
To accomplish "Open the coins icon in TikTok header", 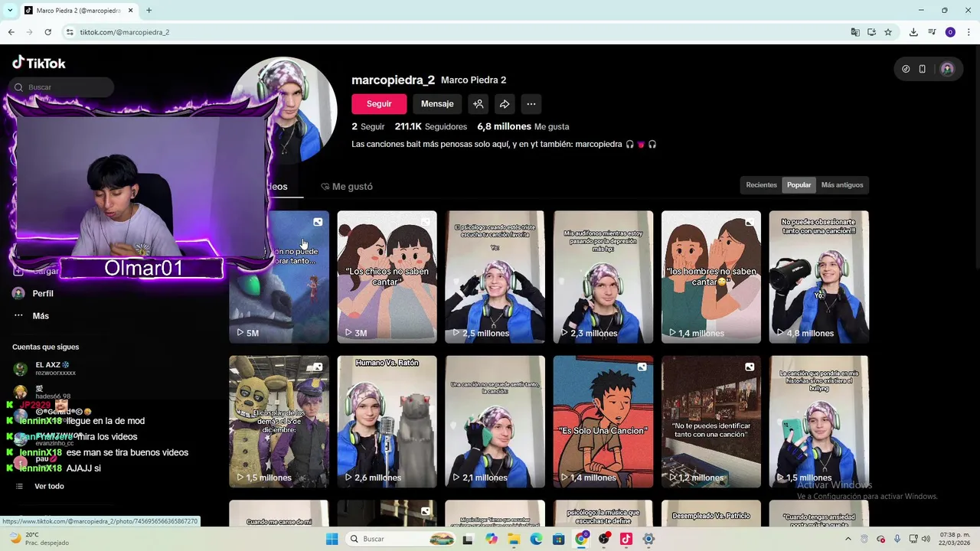I will point(906,69).
